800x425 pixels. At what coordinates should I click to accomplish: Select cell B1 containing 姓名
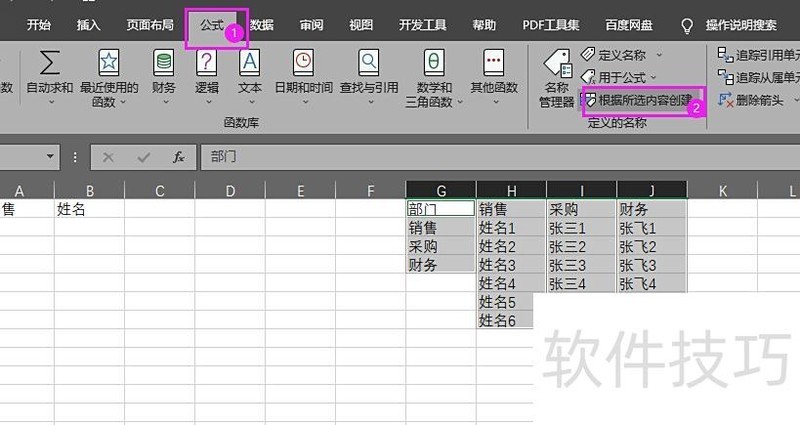[x=89, y=209]
